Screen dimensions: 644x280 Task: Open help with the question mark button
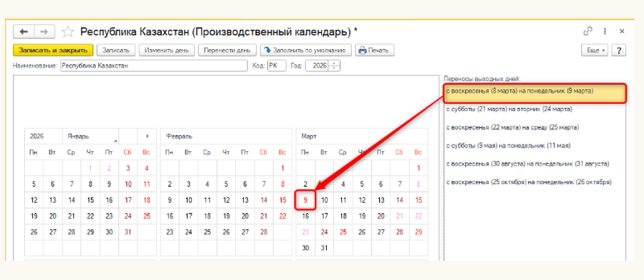tap(619, 50)
